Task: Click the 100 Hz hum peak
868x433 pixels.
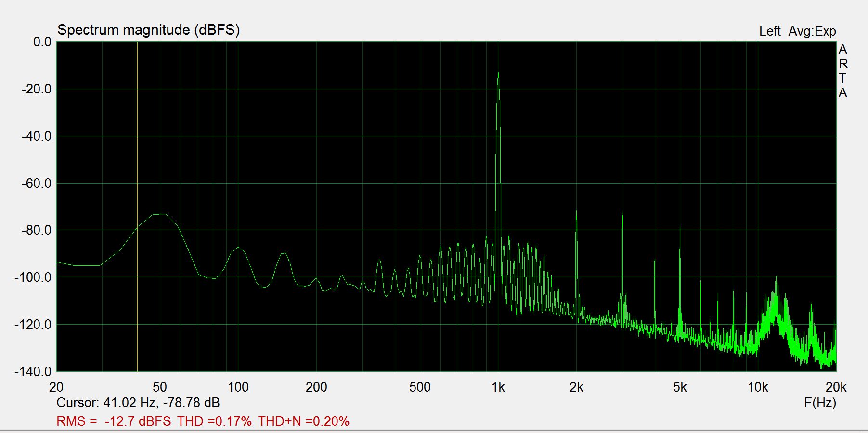Action: click(238, 248)
